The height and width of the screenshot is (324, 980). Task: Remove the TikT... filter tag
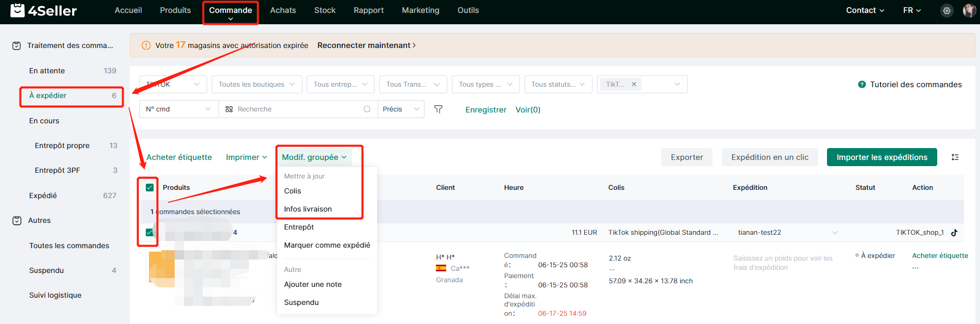coord(634,84)
